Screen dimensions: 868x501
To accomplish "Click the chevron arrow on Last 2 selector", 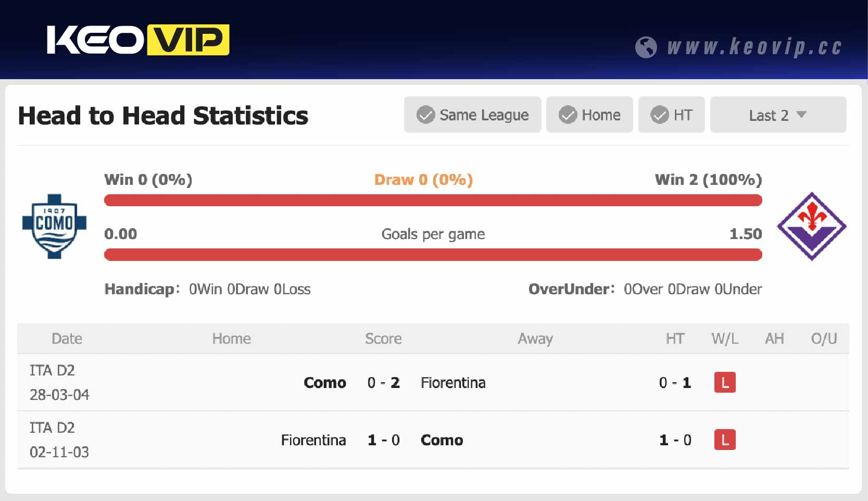I will (801, 115).
